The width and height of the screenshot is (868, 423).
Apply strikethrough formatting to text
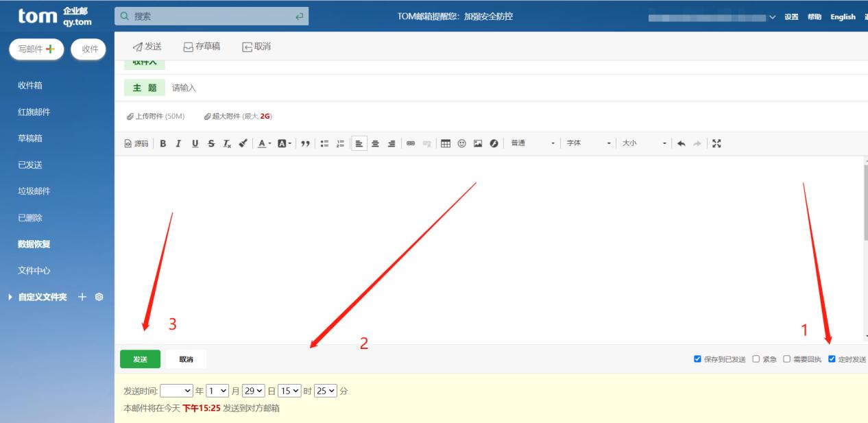[x=211, y=143]
